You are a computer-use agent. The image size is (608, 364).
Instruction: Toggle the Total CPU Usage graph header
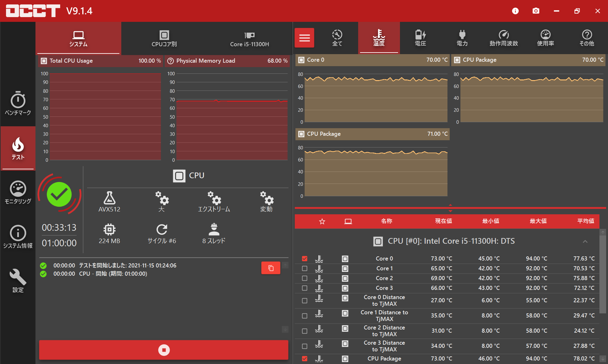[100, 61]
